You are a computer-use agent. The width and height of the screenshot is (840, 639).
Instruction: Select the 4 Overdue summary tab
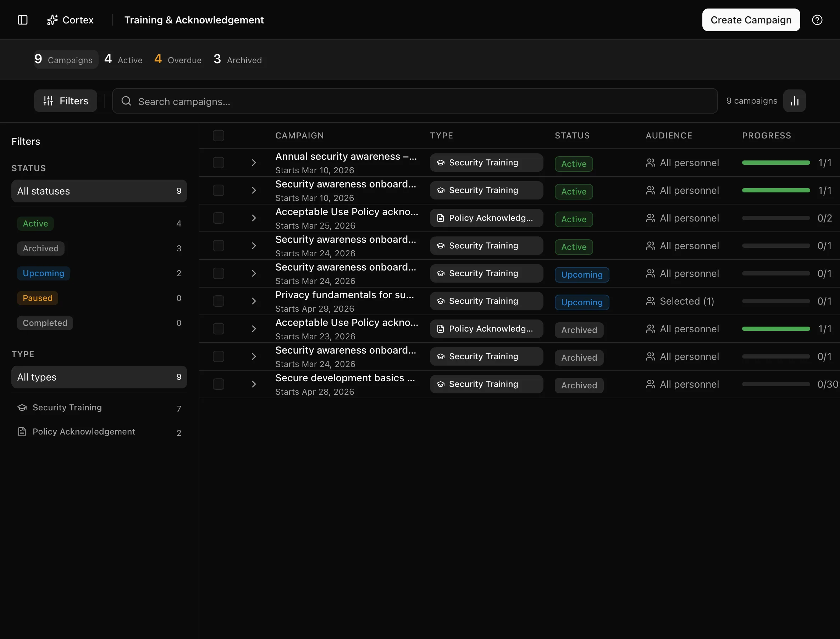click(x=178, y=59)
